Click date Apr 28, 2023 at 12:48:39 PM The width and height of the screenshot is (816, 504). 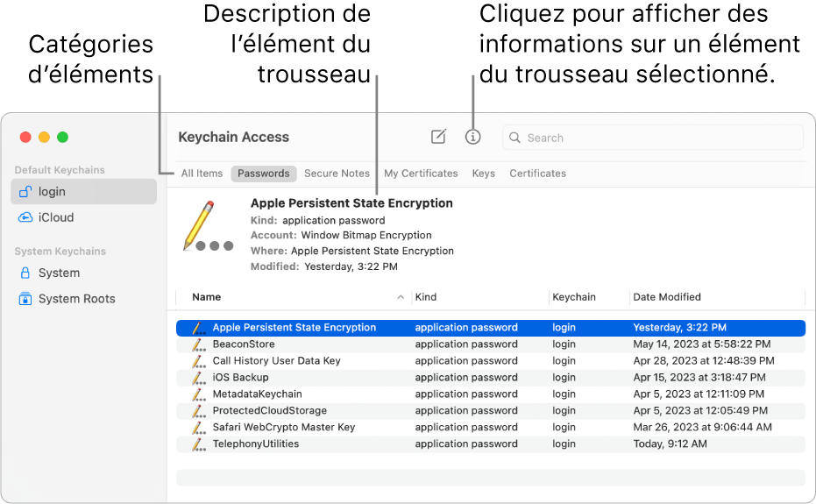pyautogui.click(x=704, y=361)
